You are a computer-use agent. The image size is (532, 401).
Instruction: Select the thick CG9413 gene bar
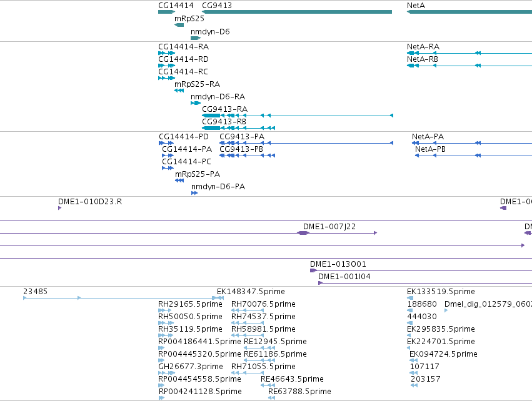pyautogui.click(x=297, y=12)
